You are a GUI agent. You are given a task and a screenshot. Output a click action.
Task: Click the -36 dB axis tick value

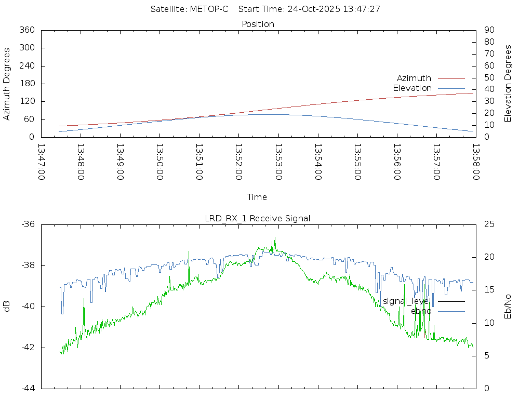click(28, 224)
